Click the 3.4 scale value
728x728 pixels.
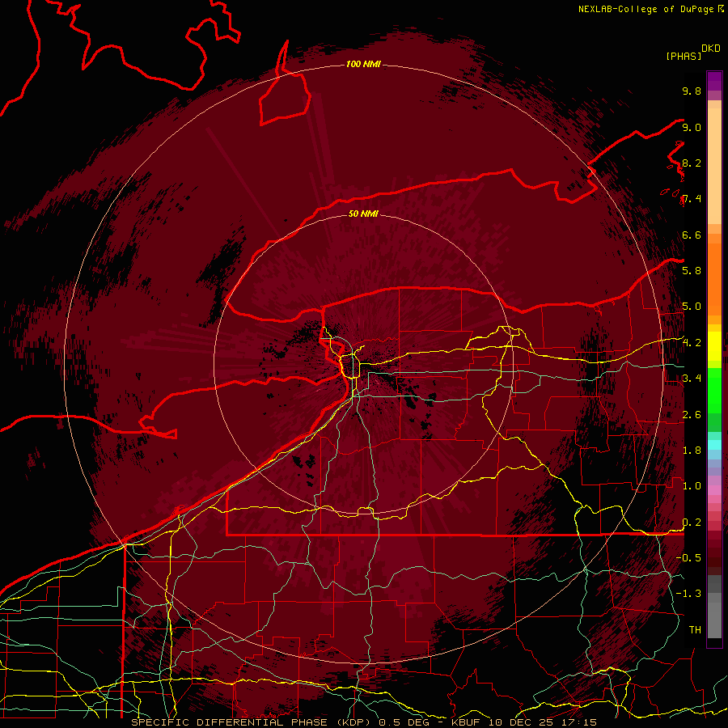[692, 379]
